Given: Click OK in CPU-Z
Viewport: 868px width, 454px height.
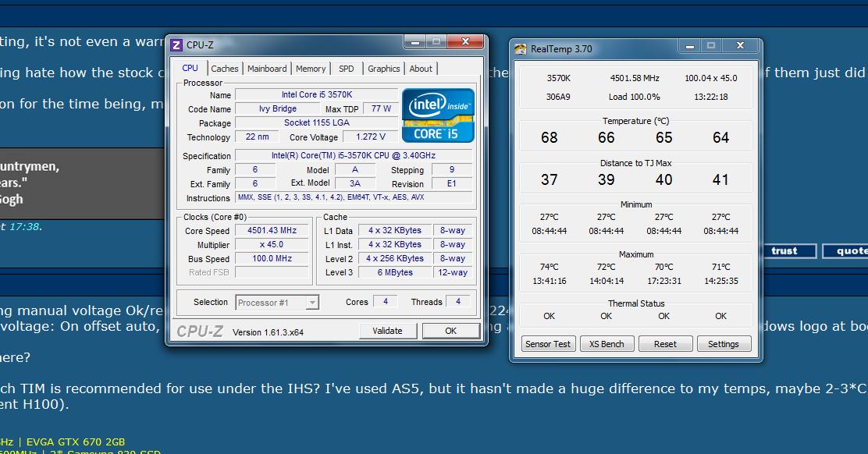Looking at the screenshot, I should [x=450, y=331].
